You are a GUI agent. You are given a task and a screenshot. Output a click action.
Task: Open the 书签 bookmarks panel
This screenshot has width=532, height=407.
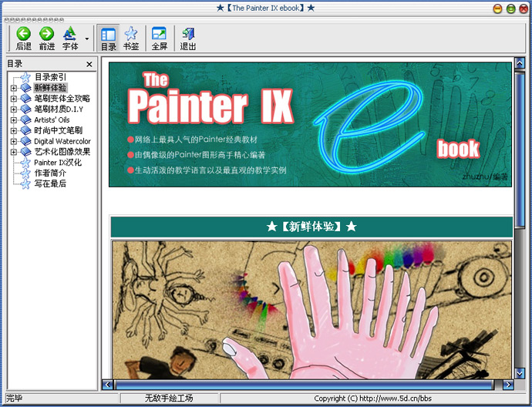pyautogui.click(x=131, y=39)
